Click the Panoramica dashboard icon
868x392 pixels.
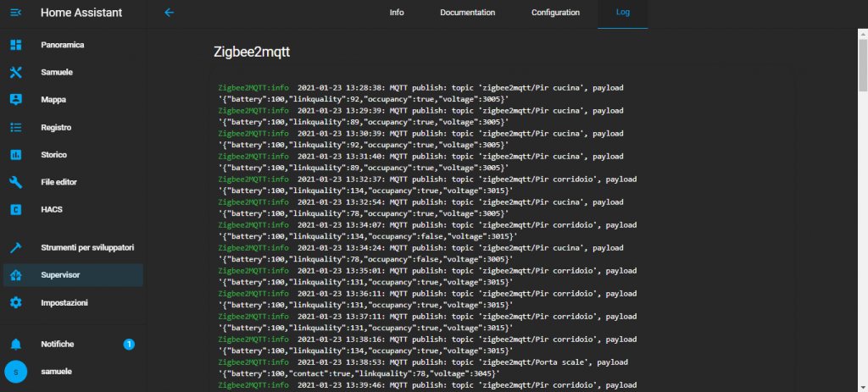pyautogui.click(x=15, y=45)
